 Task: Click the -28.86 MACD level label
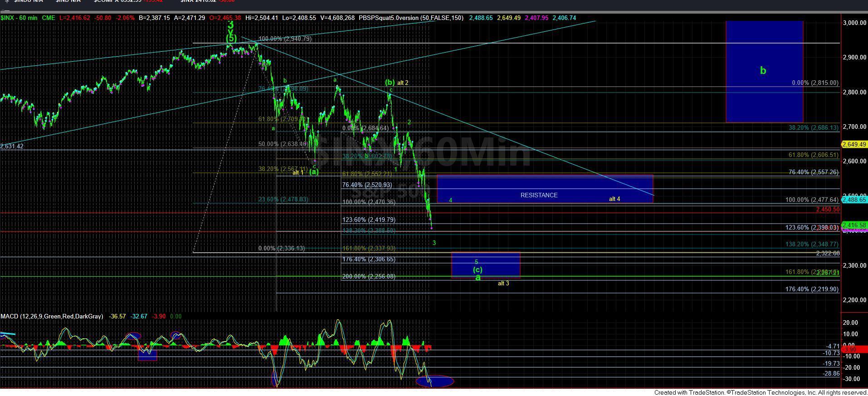831,373
